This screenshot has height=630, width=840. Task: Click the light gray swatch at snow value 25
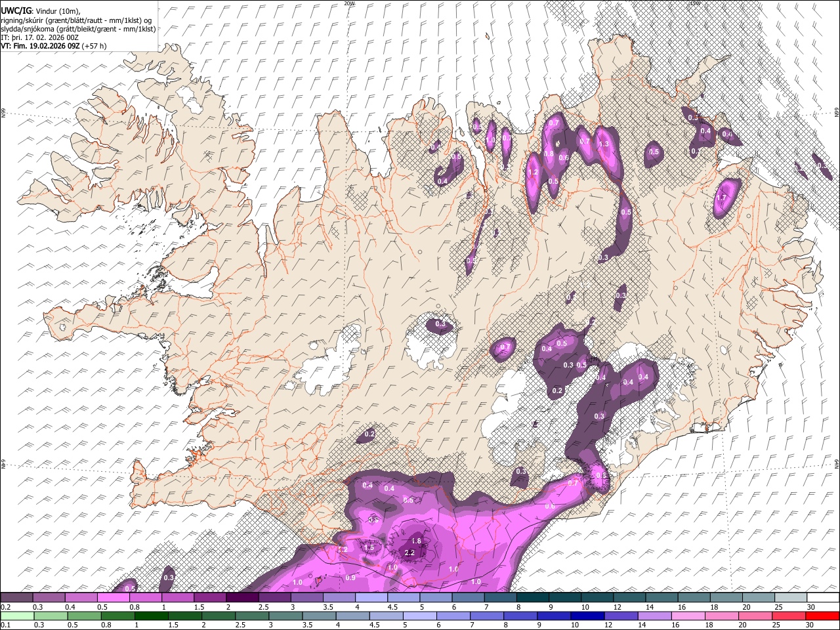pos(791,598)
